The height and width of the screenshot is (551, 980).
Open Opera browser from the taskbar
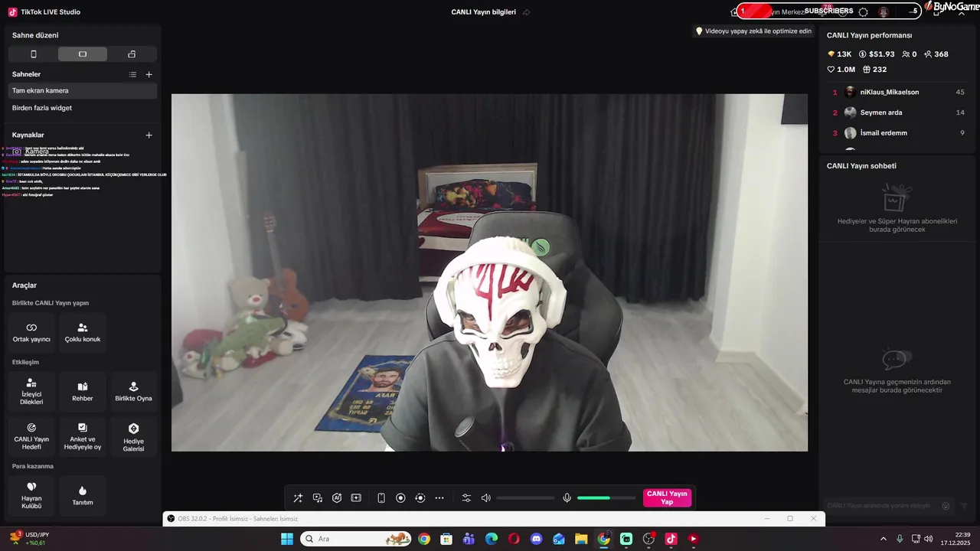pos(514,539)
